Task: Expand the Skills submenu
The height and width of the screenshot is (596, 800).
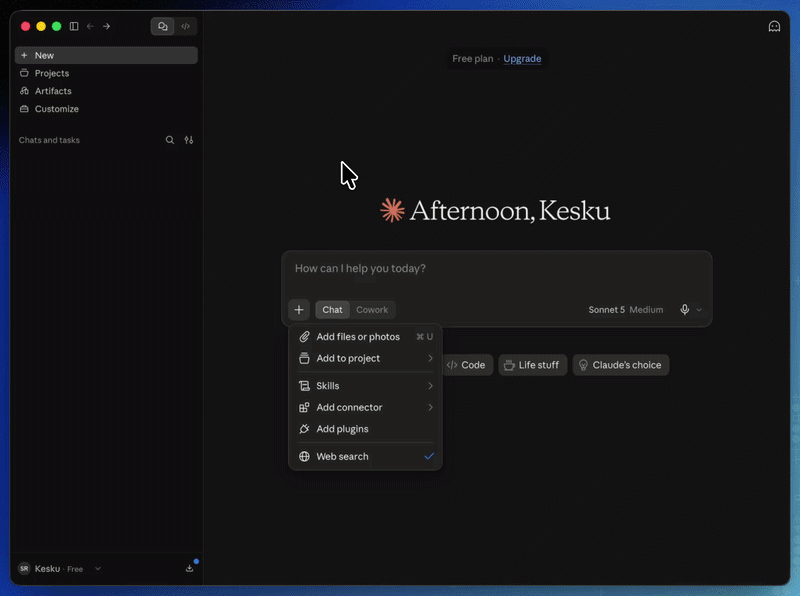Action: [x=365, y=386]
